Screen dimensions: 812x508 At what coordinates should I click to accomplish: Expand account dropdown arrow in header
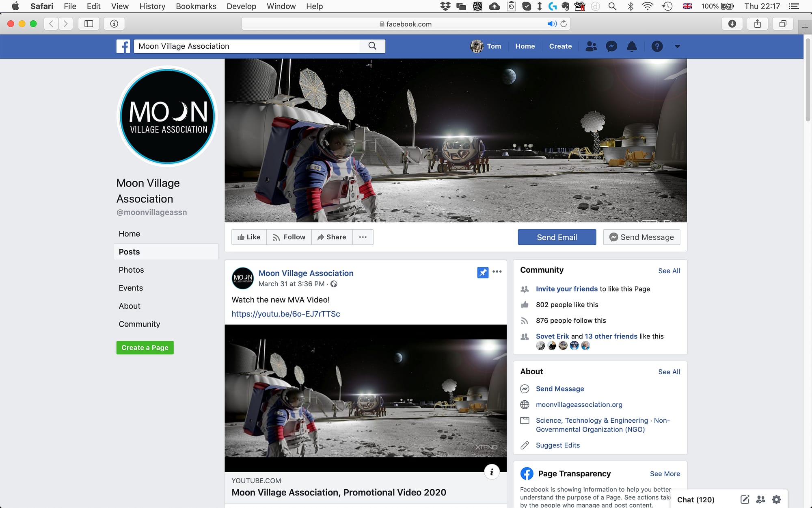click(x=677, y=46)
